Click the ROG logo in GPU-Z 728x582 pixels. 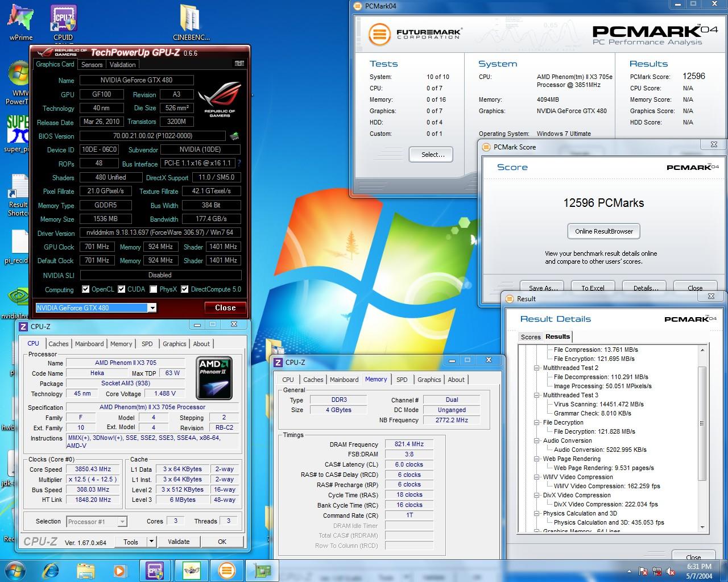(x=220, y=101)
